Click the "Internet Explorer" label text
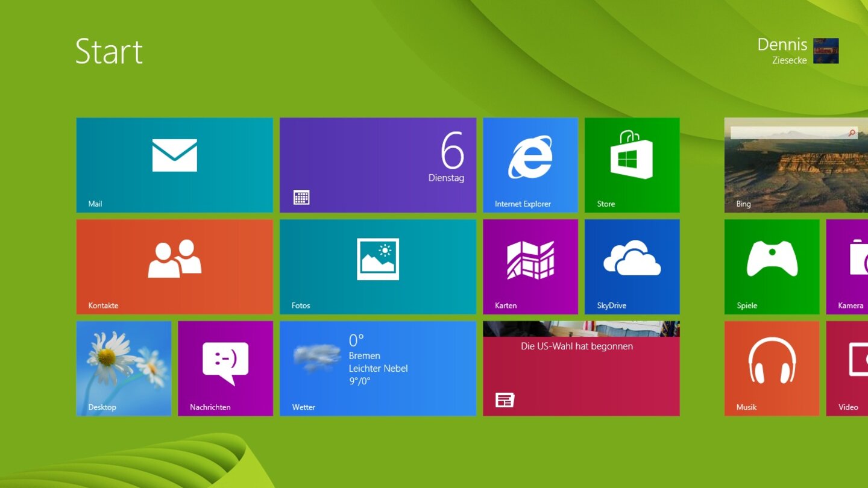 (523, 204)
